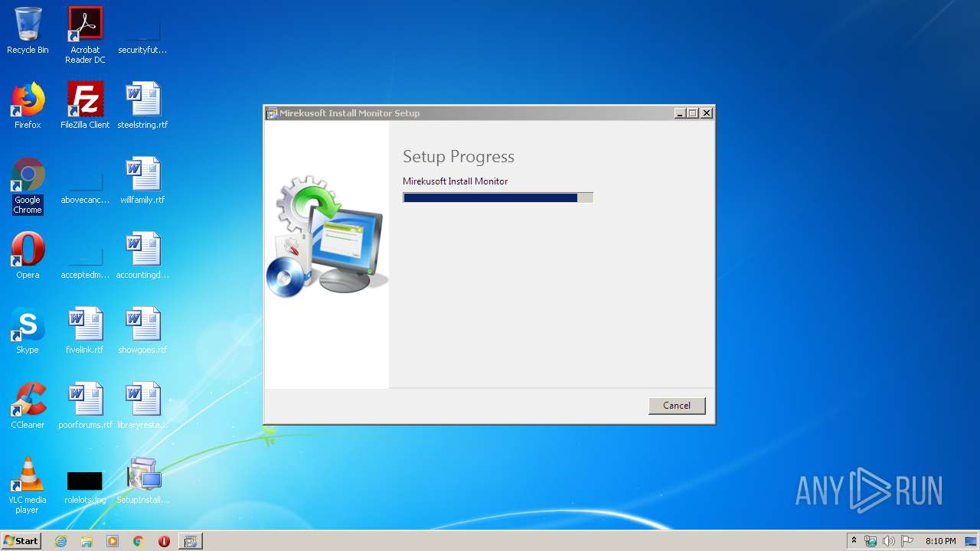Screen dimensions: 980x551
Task: Select steelstring.rtf document icon
Action: [142, 106]
